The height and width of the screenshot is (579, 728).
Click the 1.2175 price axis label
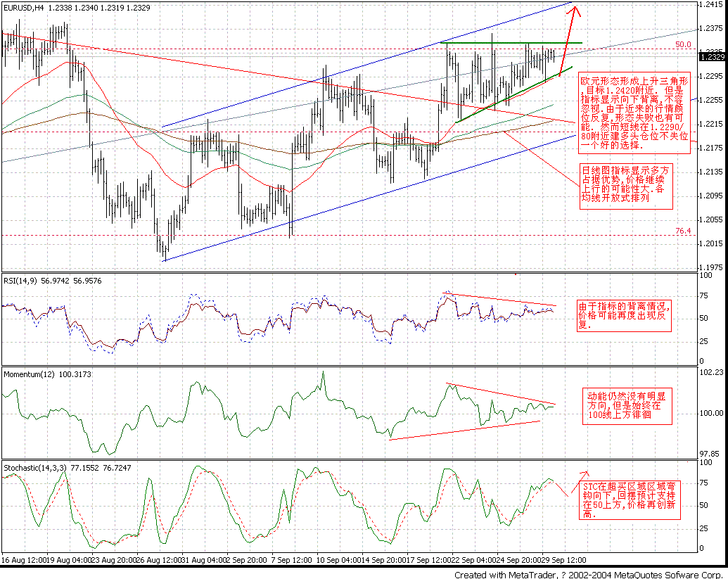(x=713, y=148)
